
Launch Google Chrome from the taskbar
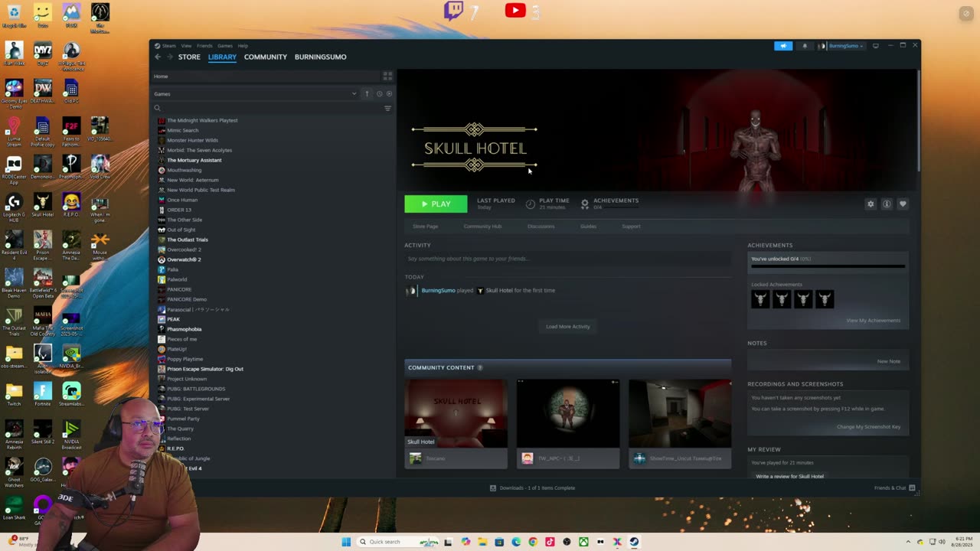(533, 542)
